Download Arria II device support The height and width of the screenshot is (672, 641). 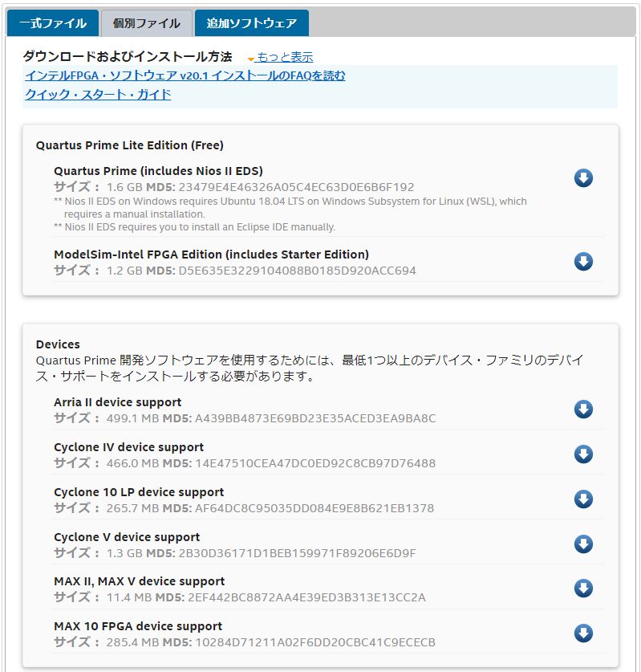tap(583, 409)
